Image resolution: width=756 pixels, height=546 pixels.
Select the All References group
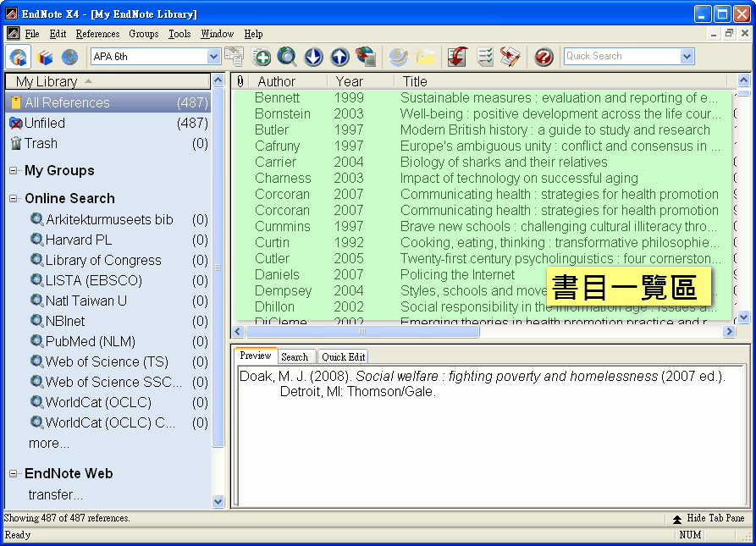coord(108,102)
